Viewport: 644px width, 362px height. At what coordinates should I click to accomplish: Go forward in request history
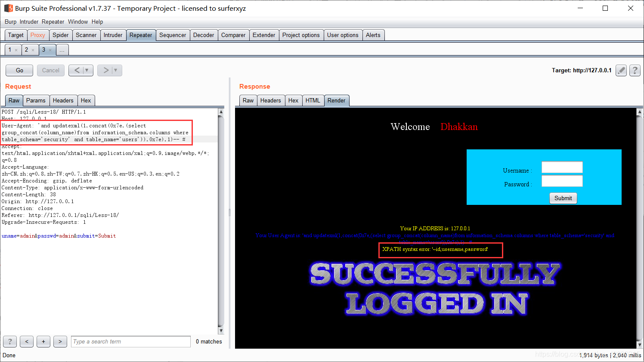105,70
